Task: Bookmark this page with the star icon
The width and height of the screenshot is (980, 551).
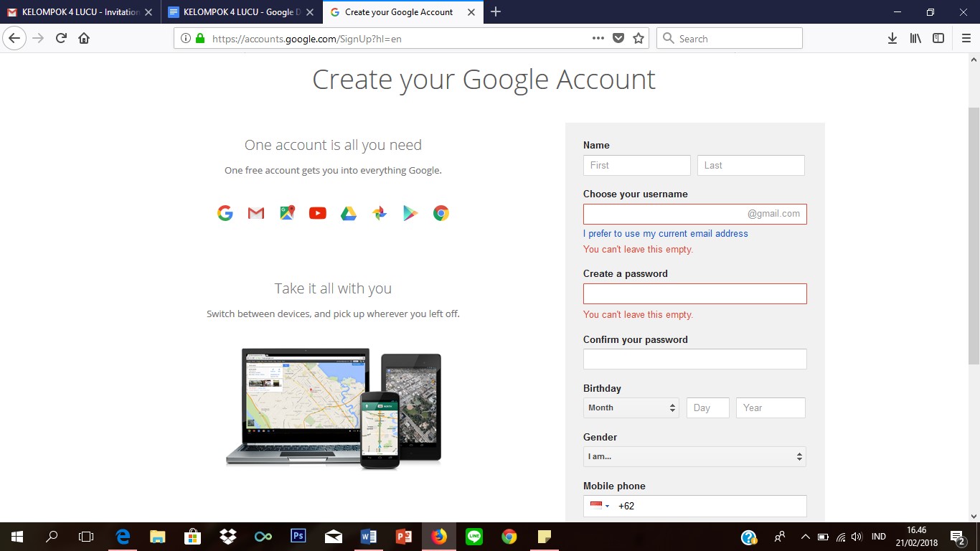Action: point(639,39)
